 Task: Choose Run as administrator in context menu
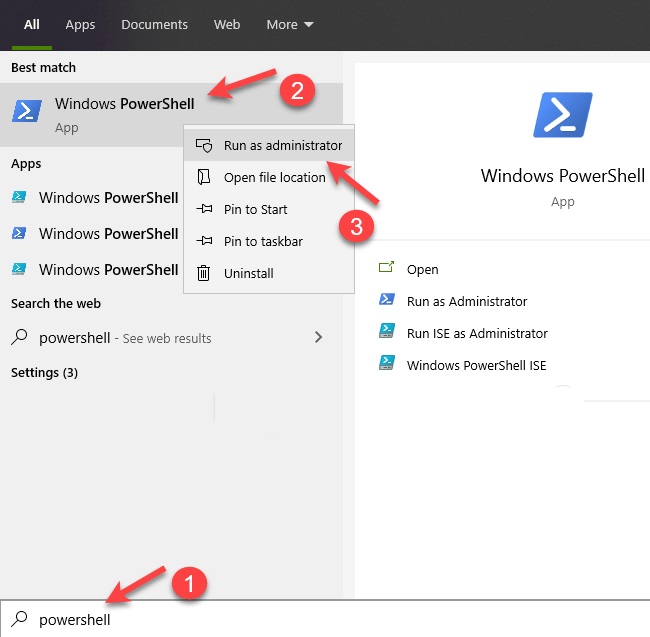coord(269,145)
